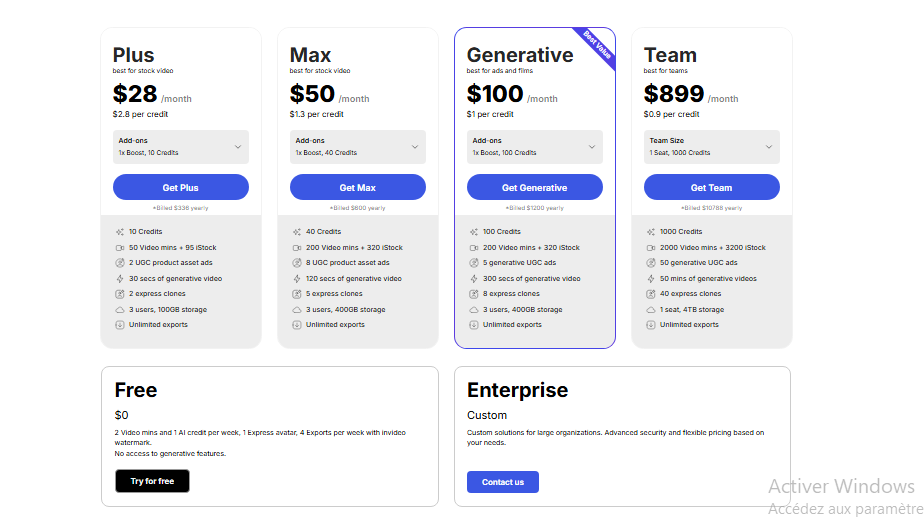Click the express clones icon in Plus plan
Screen dimensions: 924x531
(x=119, y=294)
